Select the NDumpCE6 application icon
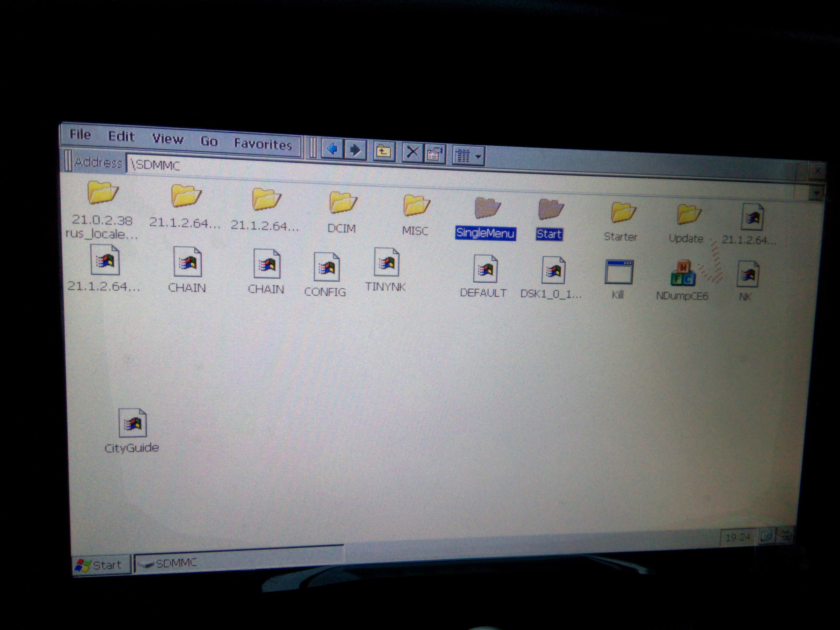 682,274
